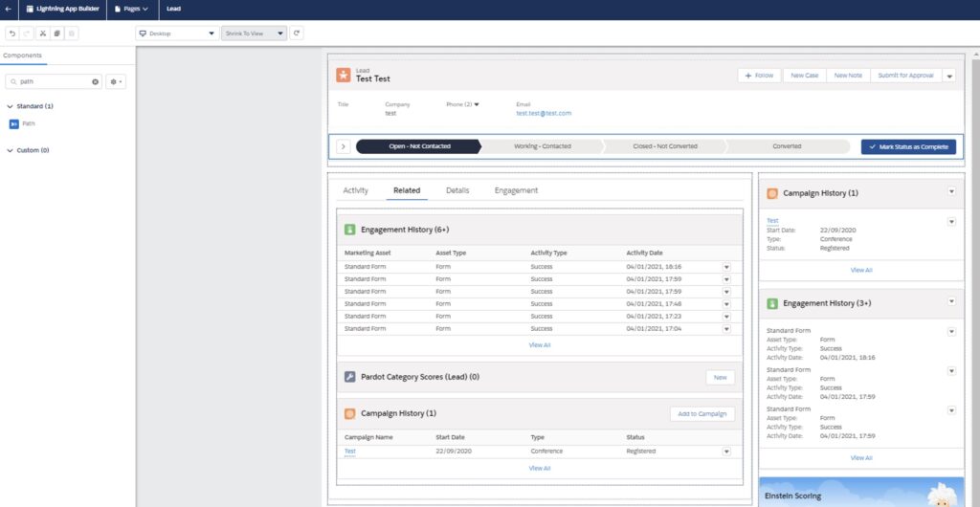Click Mark Status as Complete
This screenshot has width=980, height=507.
point(908,146)
